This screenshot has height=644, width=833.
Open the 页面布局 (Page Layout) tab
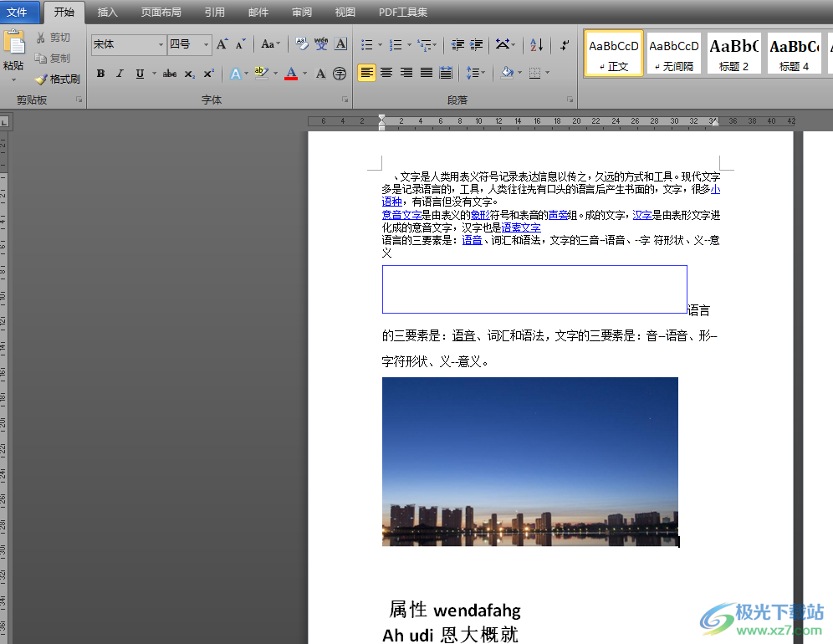(x=161, y=13)
